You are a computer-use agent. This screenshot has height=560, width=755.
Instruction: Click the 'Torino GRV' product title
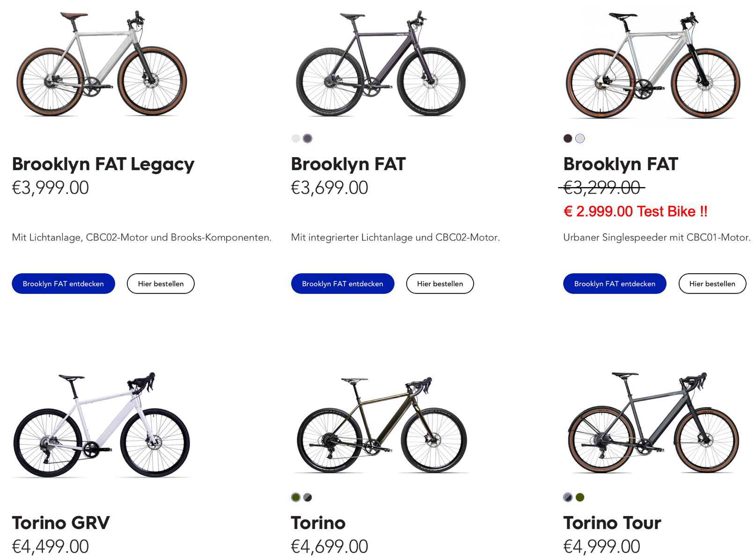click(x=61, y=523)
